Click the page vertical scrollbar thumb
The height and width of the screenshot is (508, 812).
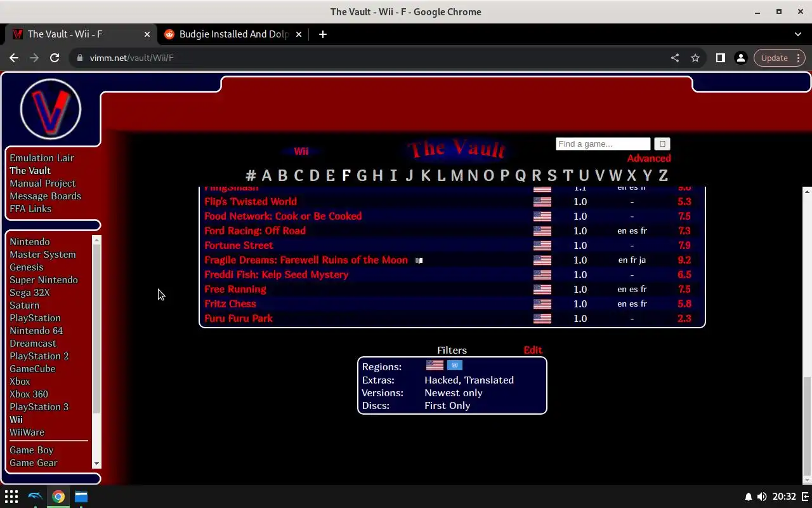tap(807, 426)
